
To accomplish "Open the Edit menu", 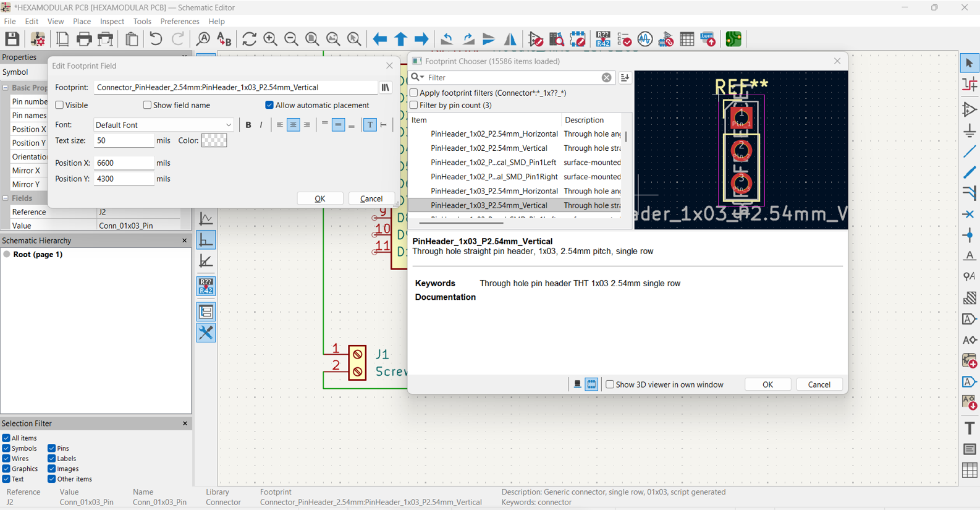I will pyautogui.click(x=32, y=22).
